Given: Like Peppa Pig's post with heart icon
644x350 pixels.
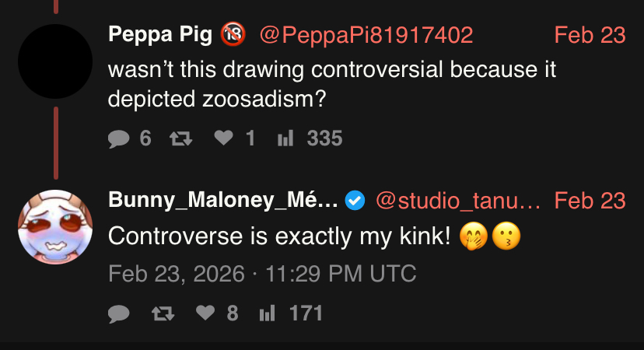Looking at the screenshot, I should point(223,138).
